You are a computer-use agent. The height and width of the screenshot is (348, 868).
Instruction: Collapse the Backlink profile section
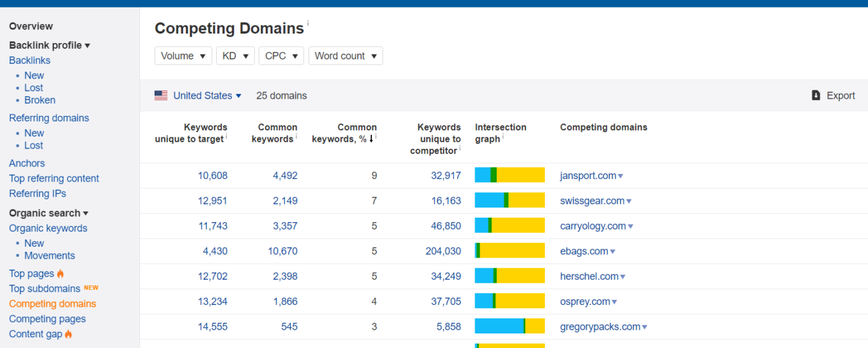coord(49,45)
